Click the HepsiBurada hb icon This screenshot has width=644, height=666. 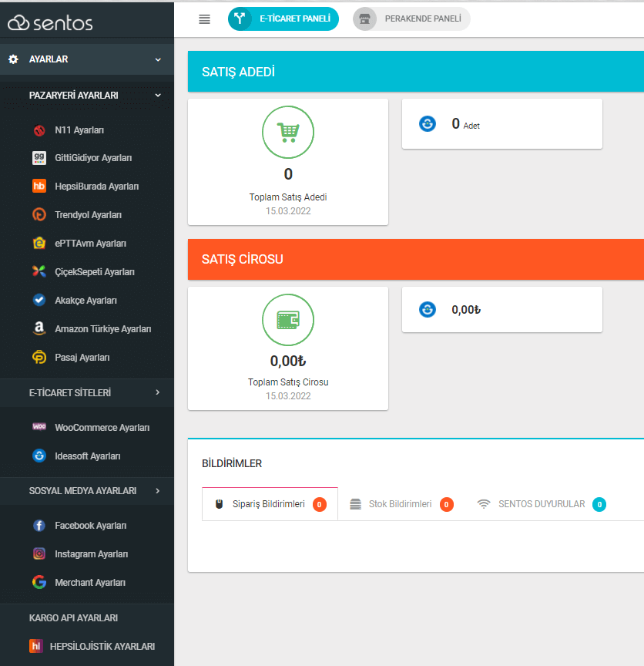tap(39, 186)
